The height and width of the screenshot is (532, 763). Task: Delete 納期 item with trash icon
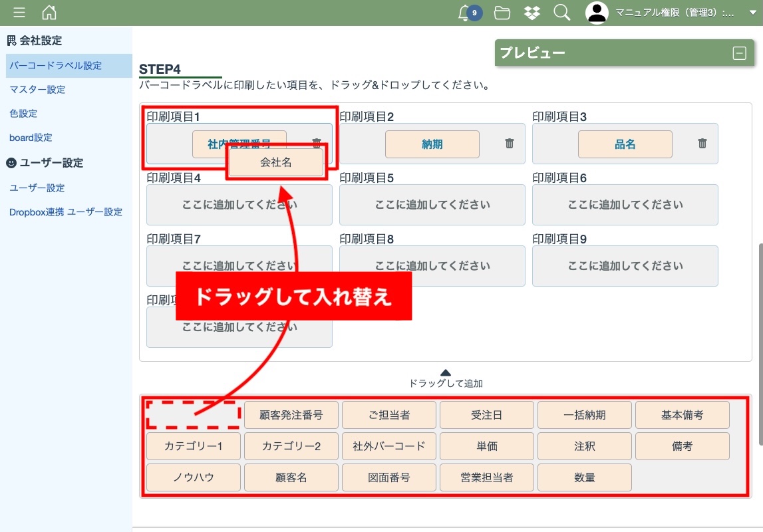(x=510, y=144)
